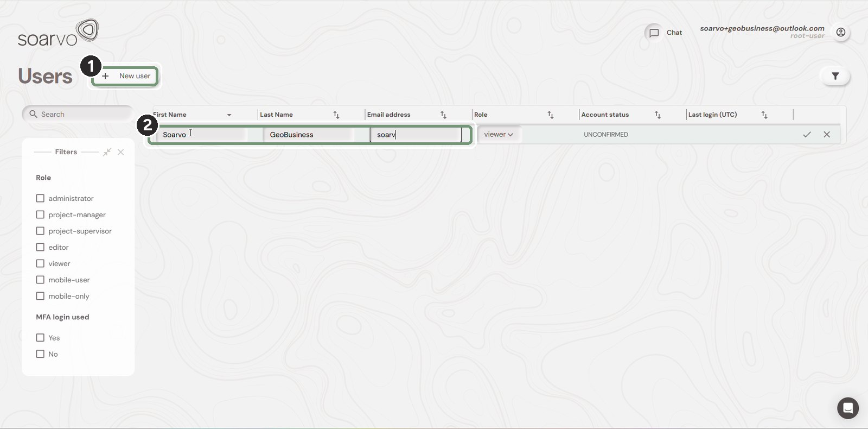Close the Filters panel
This screenshot has height=429, width=868.
(121, 152)
